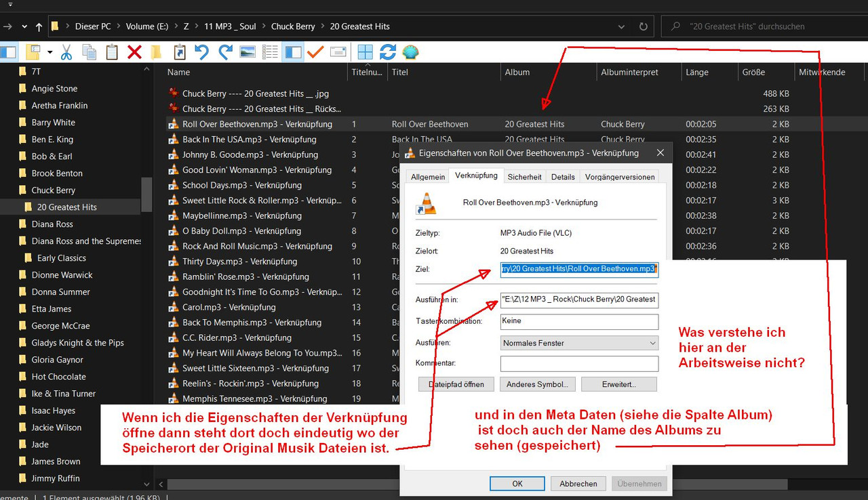Click the search magnifier icon
This screenshot has height=500, width=868.
click(675, 26)
